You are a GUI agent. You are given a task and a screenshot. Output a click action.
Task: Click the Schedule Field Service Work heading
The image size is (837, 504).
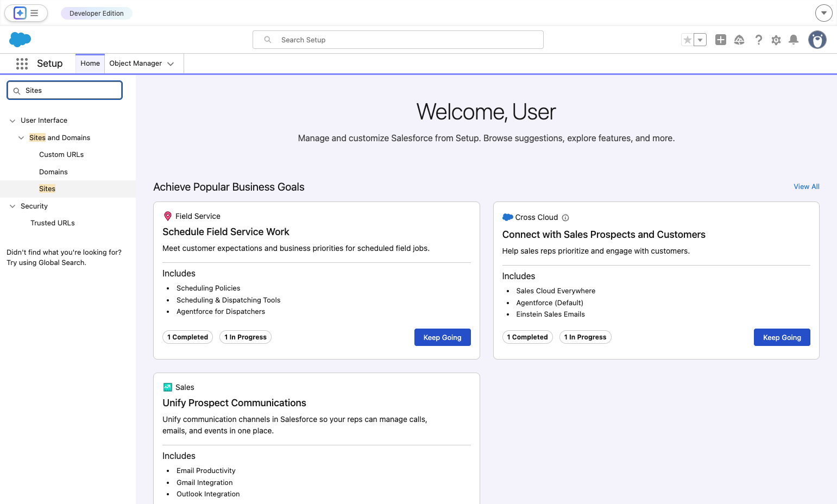tap(226, 232)
